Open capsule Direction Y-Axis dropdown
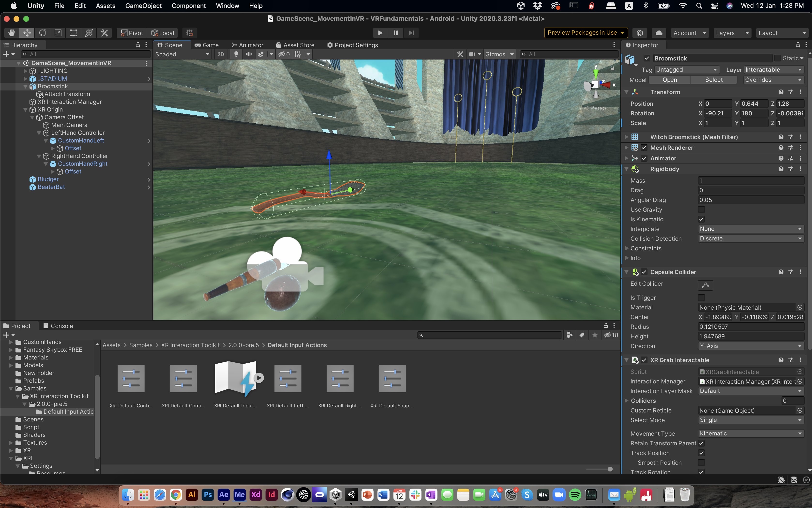Image resolution: width=812 pixels, height=508 pixels. [751, 346]
